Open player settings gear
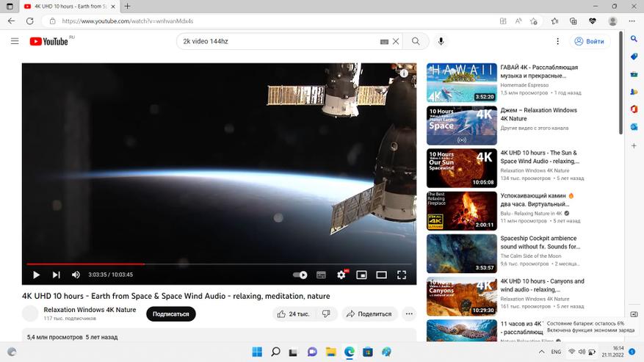 [341, 275]
